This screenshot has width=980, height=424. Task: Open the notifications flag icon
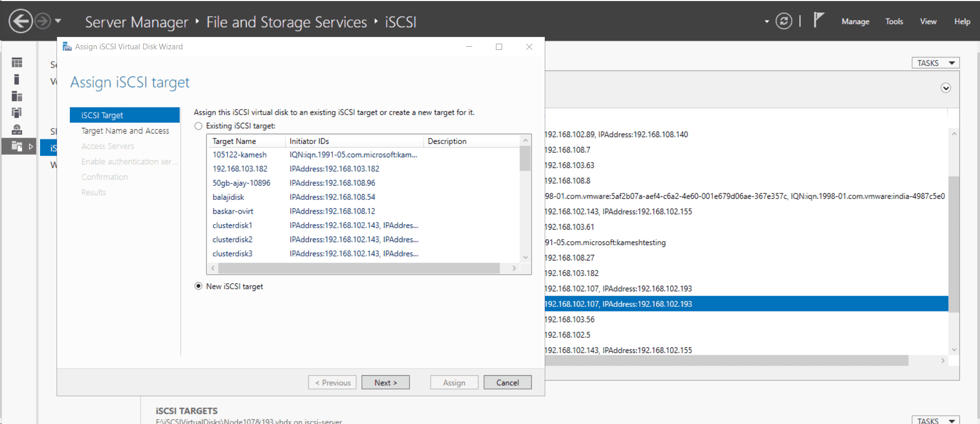[819, 21]
